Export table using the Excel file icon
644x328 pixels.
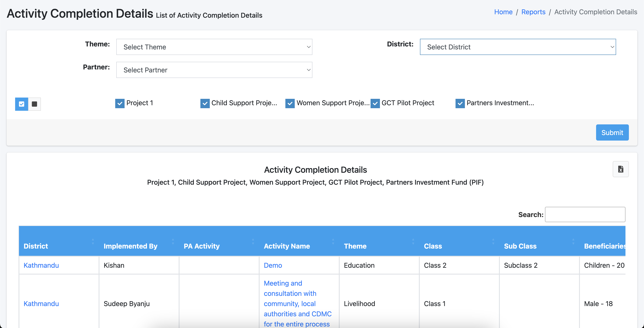pyautogui.click(x=621, y=169)
